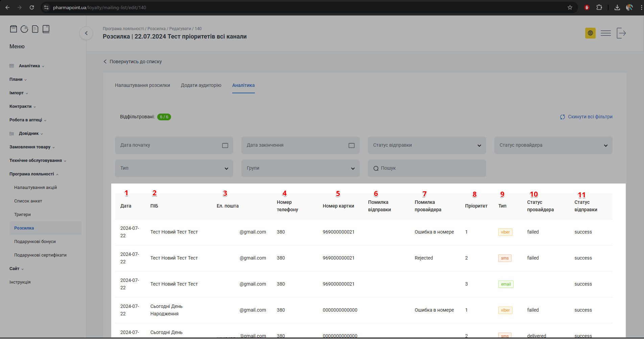The height and width of the screenshot is (339, 644).
Task: Focus the Дата початку date field
Action: coord(174,145)
